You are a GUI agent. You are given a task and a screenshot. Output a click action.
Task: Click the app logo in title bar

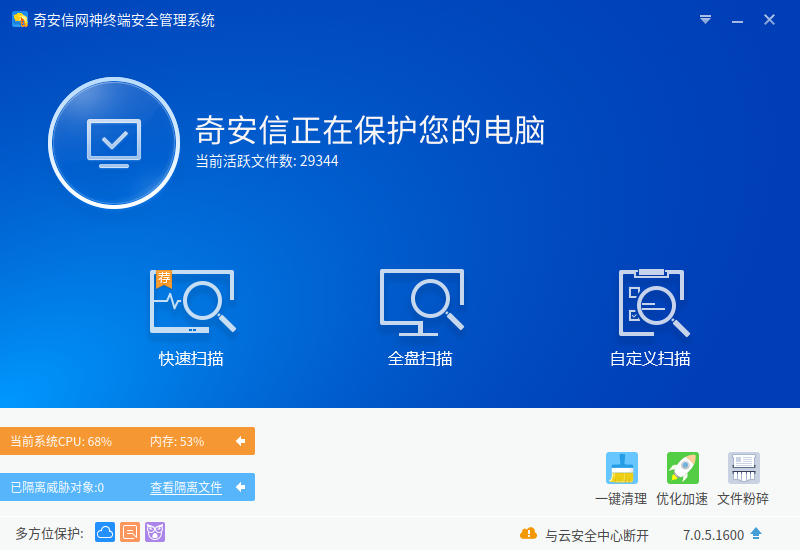click(20, 20)
